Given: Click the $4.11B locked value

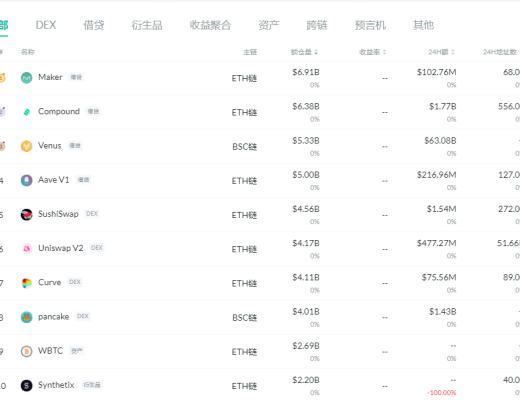Looking at the screenshot, I should [x=306, y=277].
